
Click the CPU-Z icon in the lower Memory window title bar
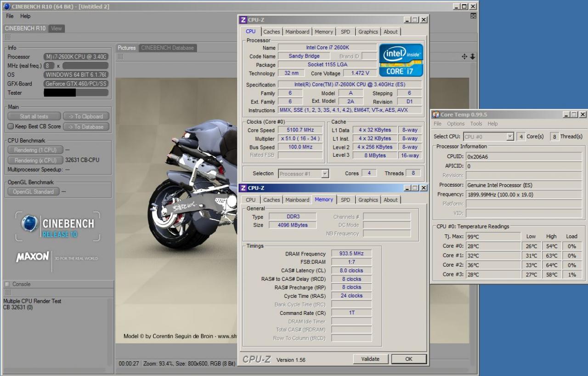tap(243, 188)
